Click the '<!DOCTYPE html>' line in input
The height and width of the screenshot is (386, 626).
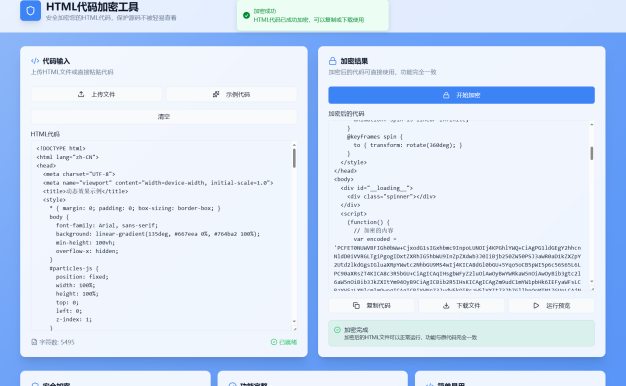point(61,148)
